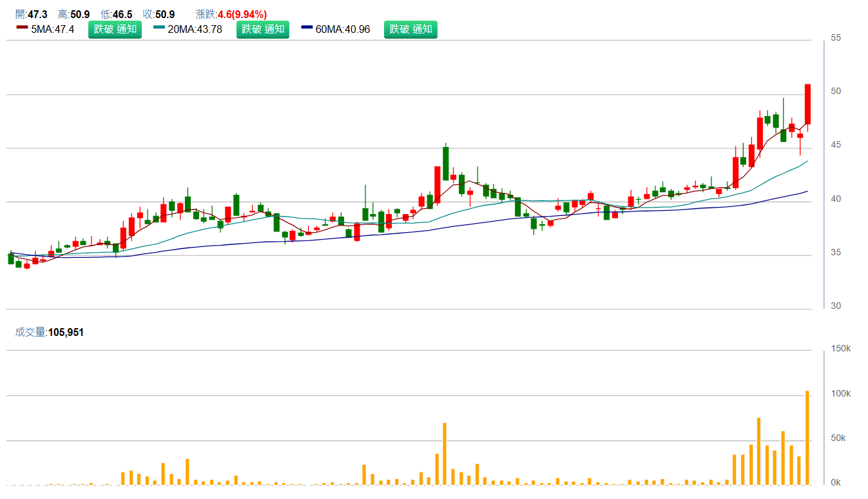Viewport: 868px width, 499px height.
Task: Click the 低 46.5 low price text
Action: [x=116, y=14]
